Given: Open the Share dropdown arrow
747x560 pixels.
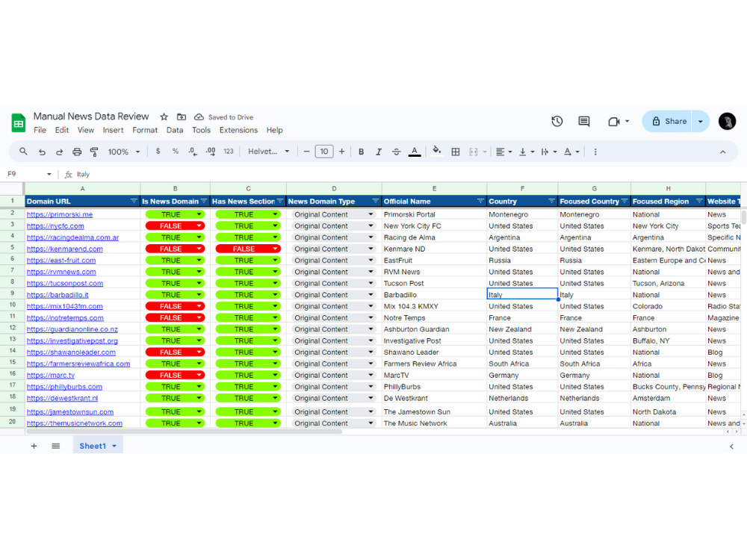Looking at the screenshot, I should (x=701, y=121).
